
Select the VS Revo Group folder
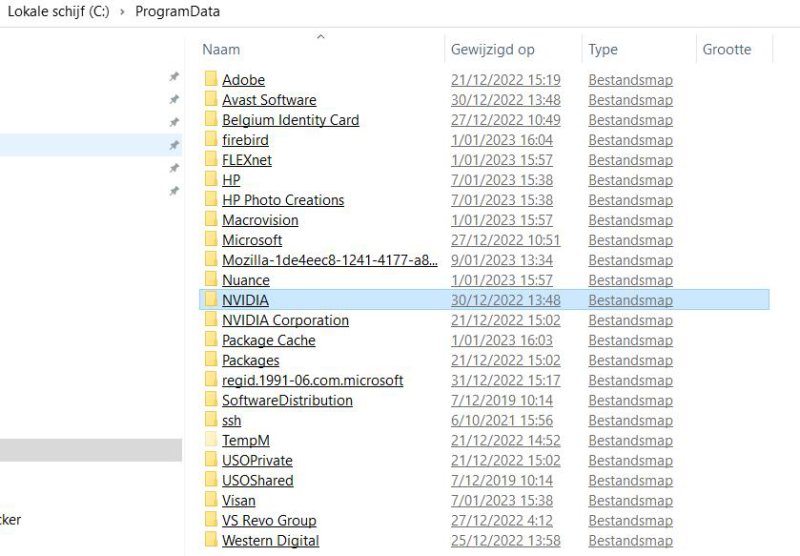coord(269,520)
